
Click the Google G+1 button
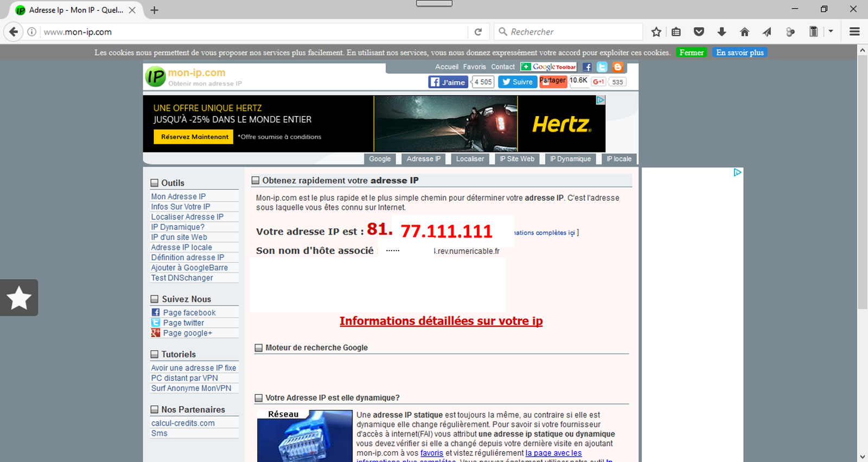pyautogui.click(x=598, y=82)
